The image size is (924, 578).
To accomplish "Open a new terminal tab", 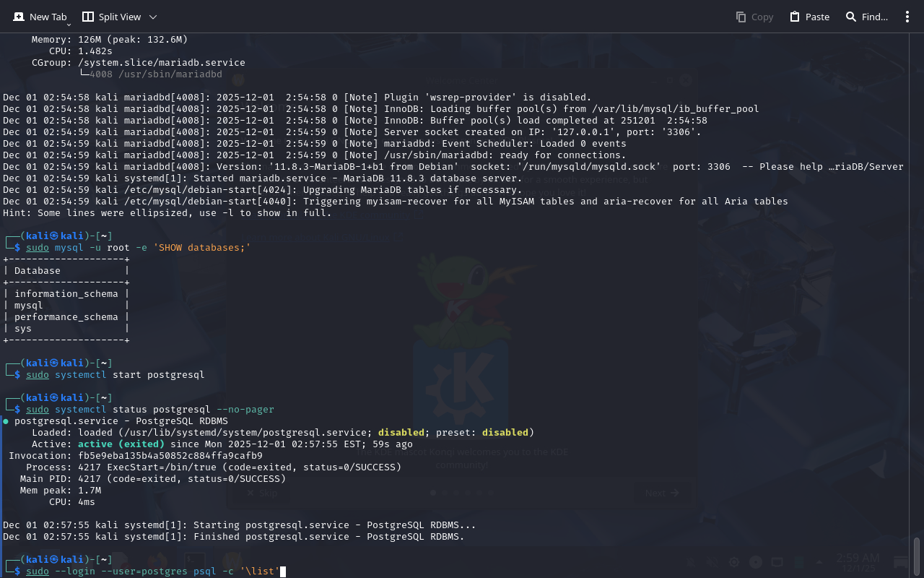I will (40, 17).
